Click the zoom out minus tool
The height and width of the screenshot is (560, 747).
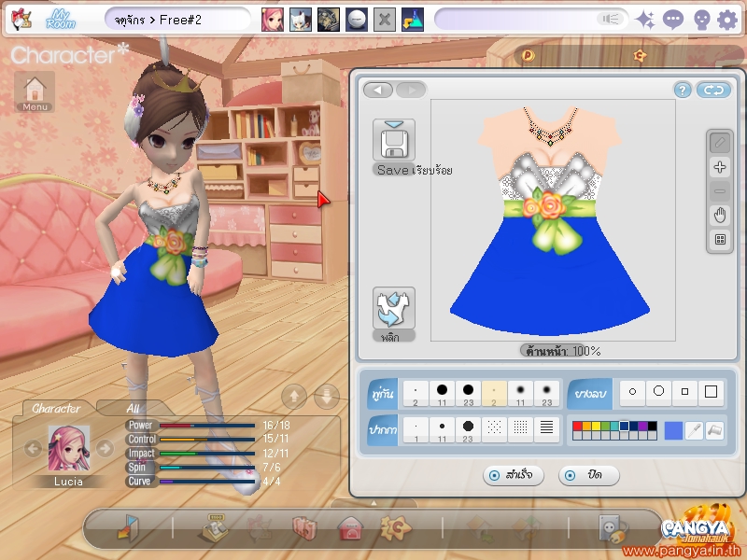click(719, 191)
